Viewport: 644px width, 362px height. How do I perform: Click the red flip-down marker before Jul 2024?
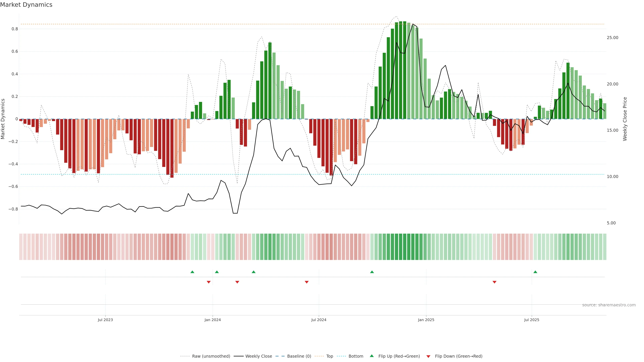click(x=307, y=282)
